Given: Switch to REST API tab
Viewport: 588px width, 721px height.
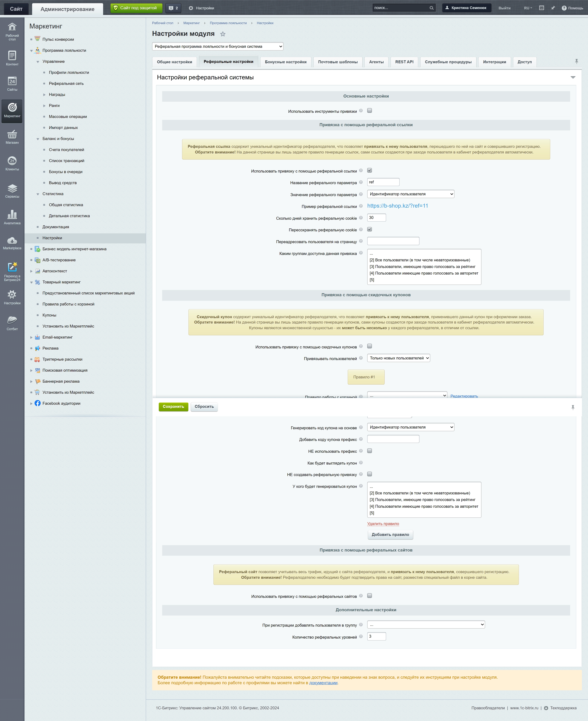Looking at the screenshot, I should pos(404,62).
